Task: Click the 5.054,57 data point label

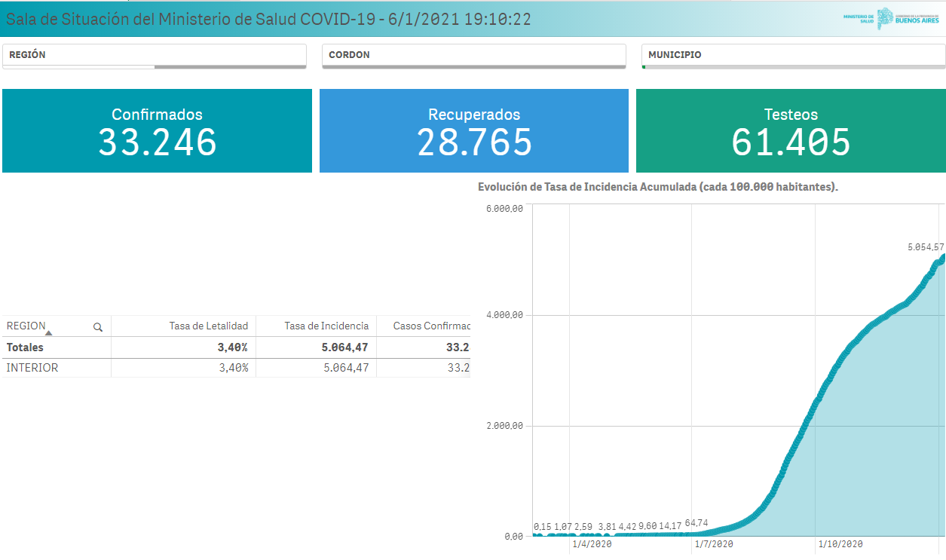Action: coord(926,246)
